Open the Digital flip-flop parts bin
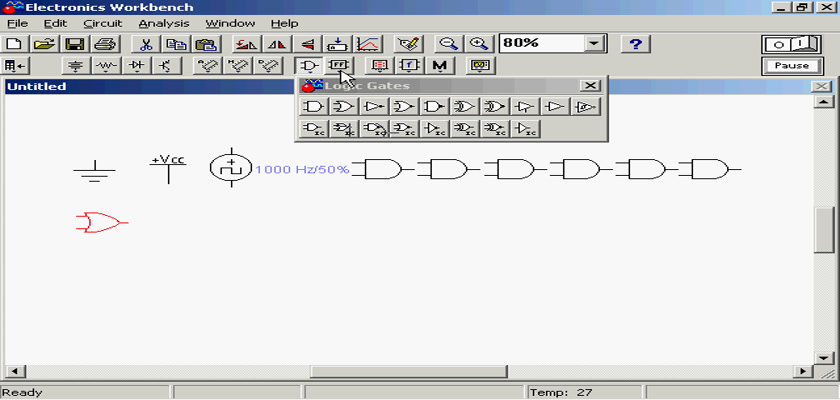Viewport: 840px width, 400px height. pos(340,66)
